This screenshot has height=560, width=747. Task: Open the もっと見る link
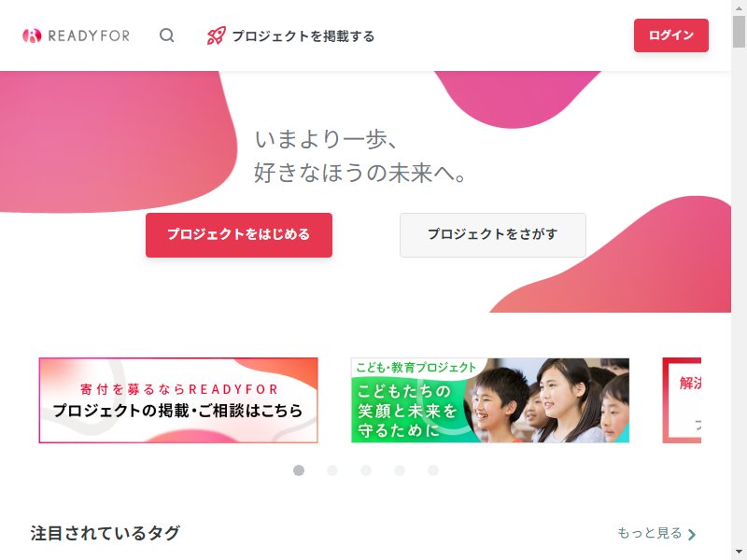(x=650, y=533)
